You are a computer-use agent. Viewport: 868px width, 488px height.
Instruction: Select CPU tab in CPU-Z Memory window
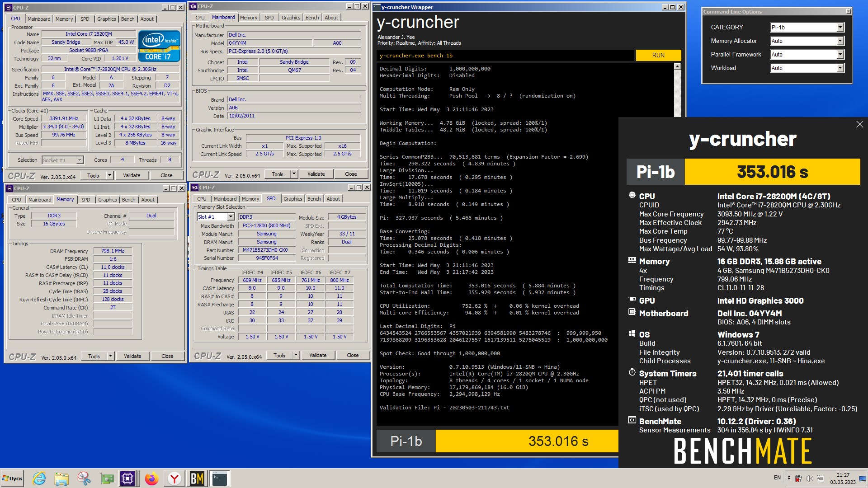click(16, 200)
